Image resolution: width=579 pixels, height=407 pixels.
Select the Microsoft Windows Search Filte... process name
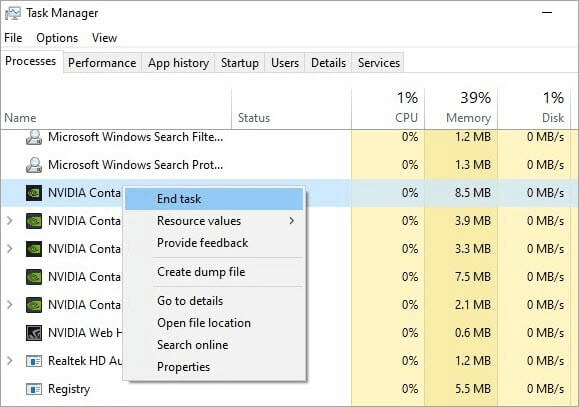click(136, 137)
